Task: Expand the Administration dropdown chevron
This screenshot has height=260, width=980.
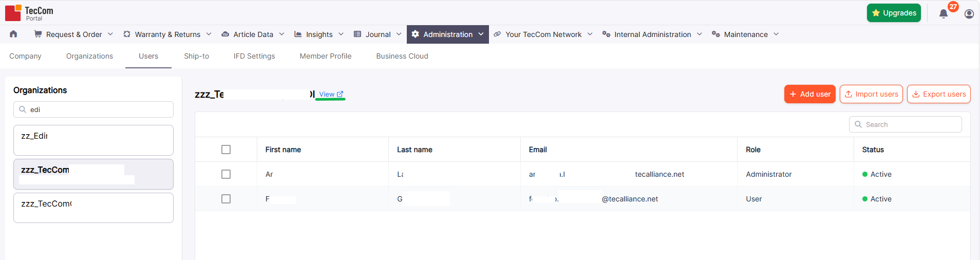Action: (481, 34)
